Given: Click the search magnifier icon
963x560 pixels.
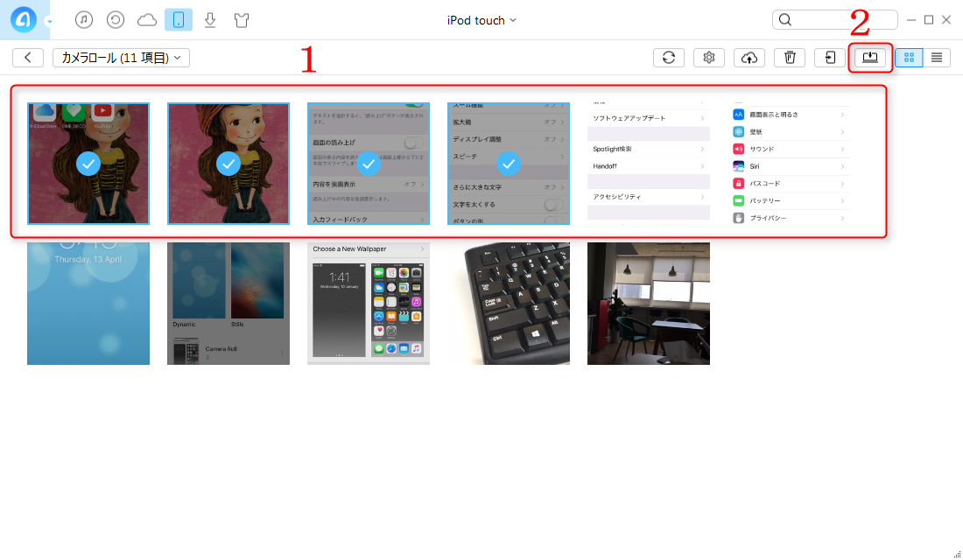Looking at the screenshot, I should click(785, 19).
